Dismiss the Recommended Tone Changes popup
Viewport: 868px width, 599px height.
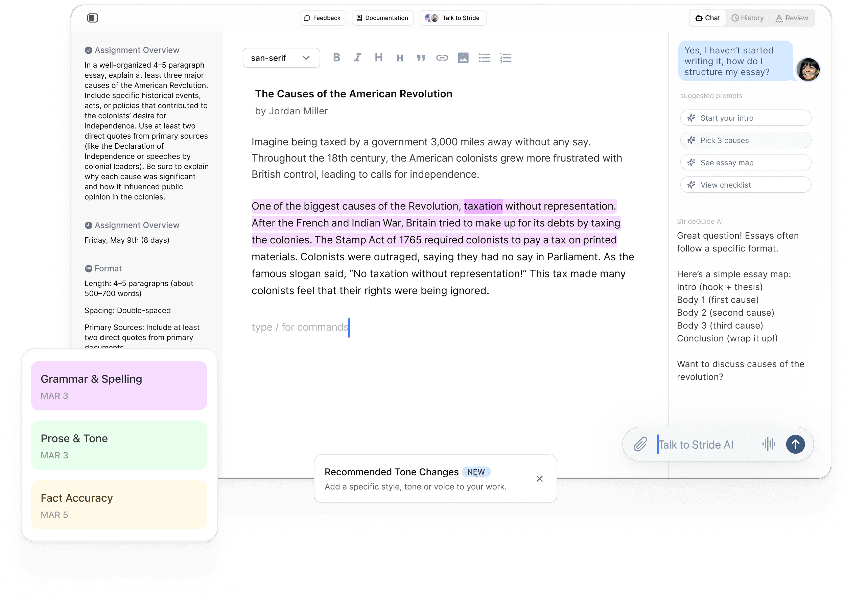coord(539,479)
